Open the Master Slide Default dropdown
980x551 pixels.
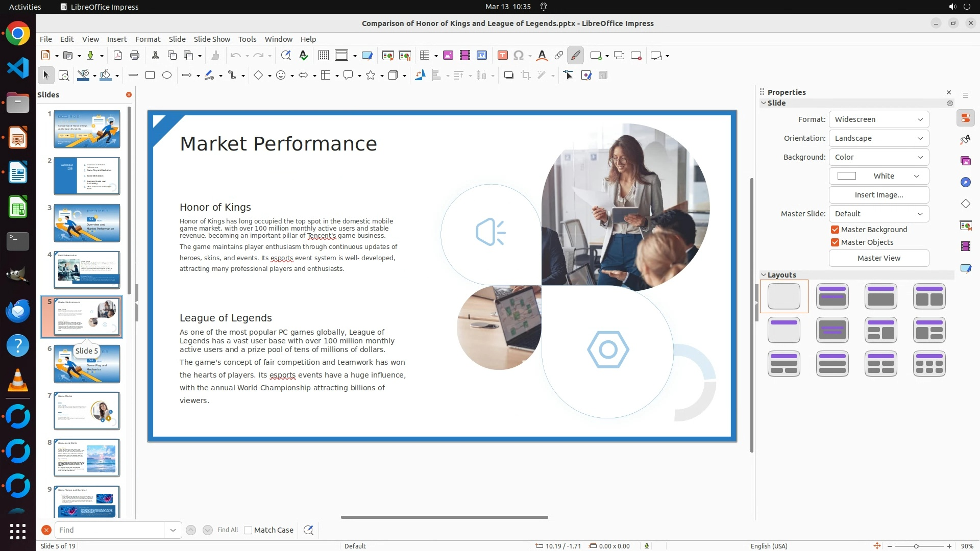[x=878, y=214]
